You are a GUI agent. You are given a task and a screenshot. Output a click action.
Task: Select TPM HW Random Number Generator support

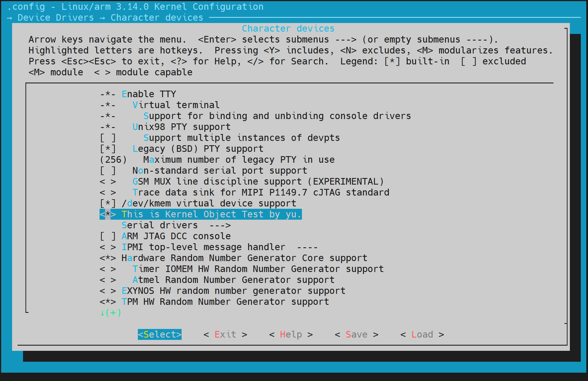(x=225, y=302)
